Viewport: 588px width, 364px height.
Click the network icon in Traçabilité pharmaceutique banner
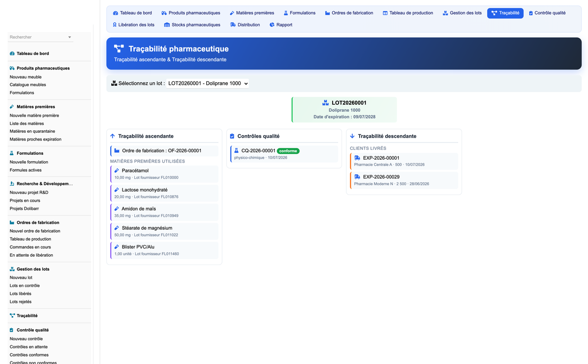click(x=119, y=49)
